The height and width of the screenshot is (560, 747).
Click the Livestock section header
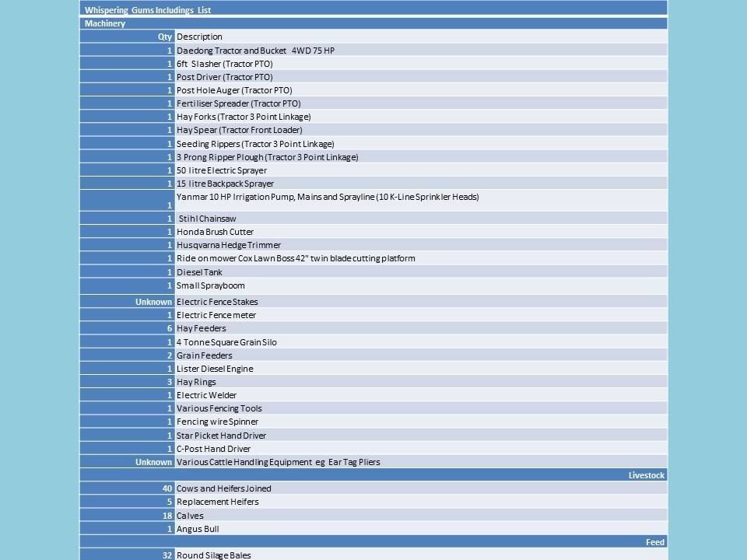click(646, 475)
